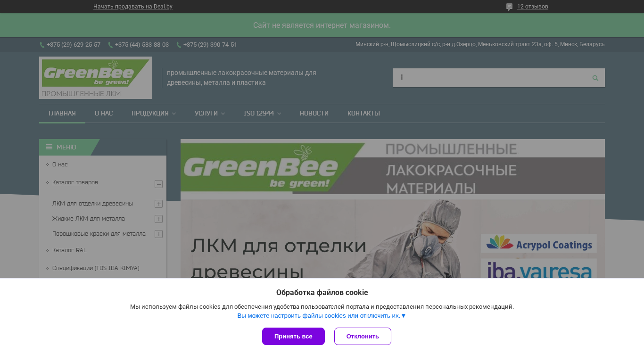Open the О НАС page

pos(104,114)
